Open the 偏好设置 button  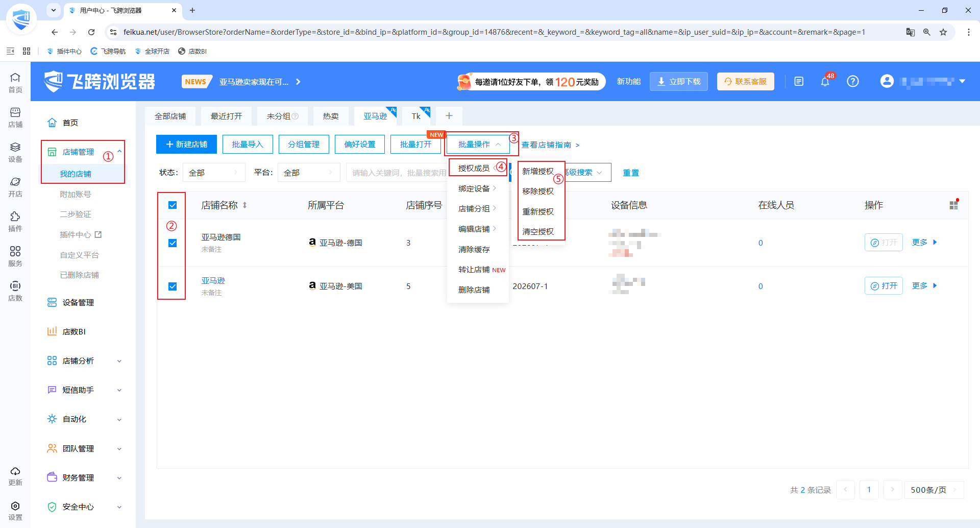pyautogui.click(x=360, y=145)
